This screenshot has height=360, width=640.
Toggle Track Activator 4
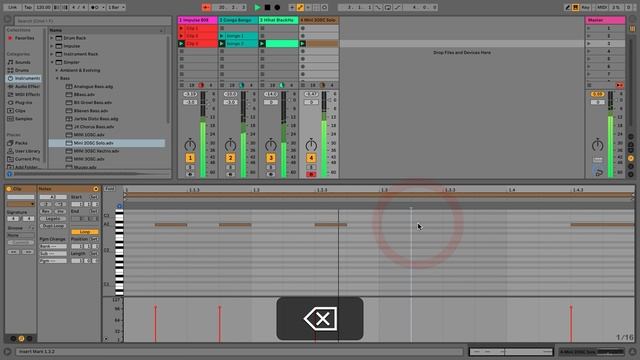click(311, 158)
